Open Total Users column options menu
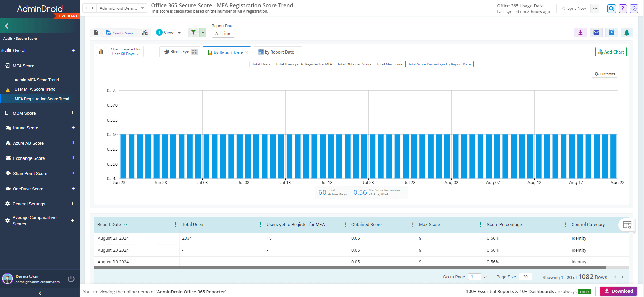644x297 pixels. click(260, 225)
